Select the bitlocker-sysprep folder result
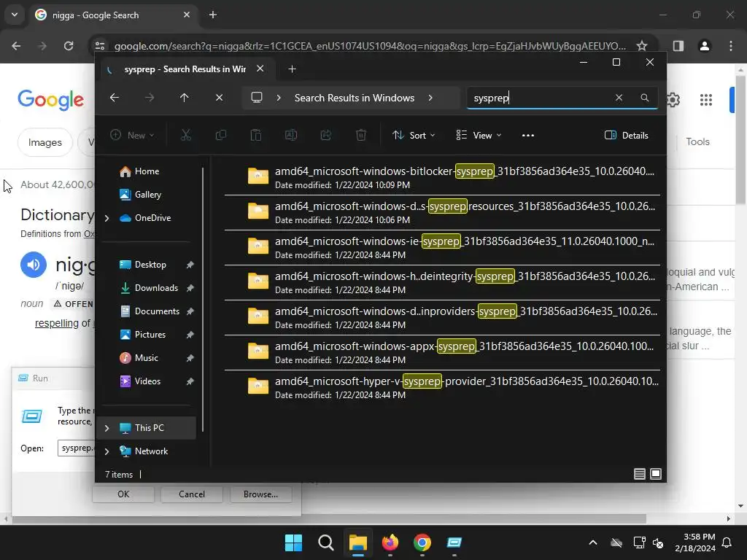 click(x=442, y=178)
